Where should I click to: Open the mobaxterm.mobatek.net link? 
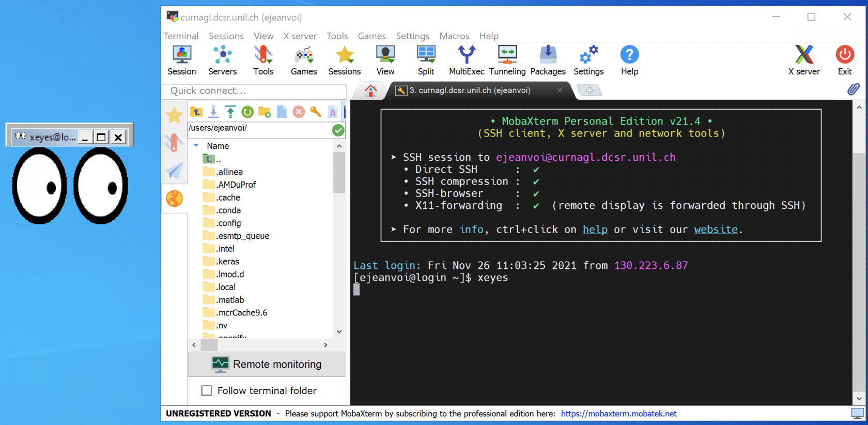coord(618,414)
